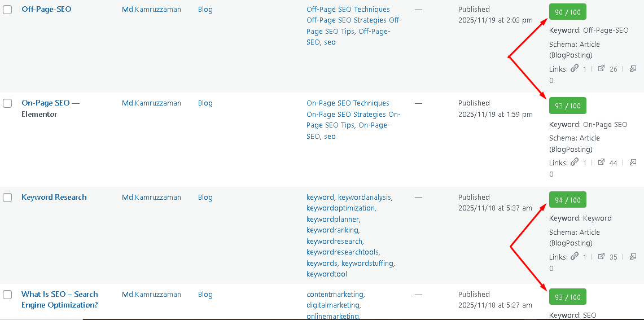This screenshot has height=320, width=644.
Task: Select the What Is SEO post checkbox
Action: [x=7, y=295]
